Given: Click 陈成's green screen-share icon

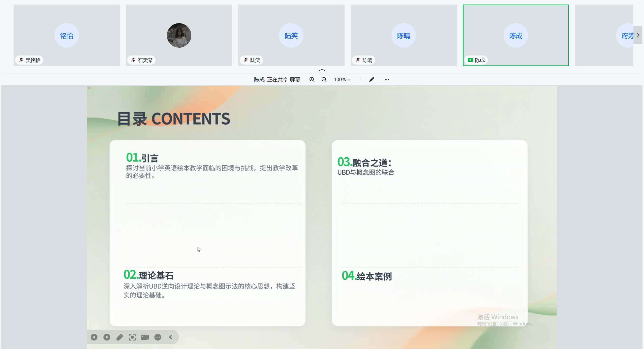Looking at the screenshot, I should click(470, 60).
